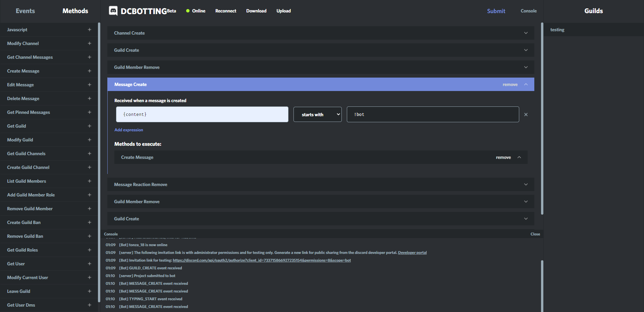Collapse the Message Create event panel
Image resolution: width=644 pixels, height=312 pixels.
[526, 84]
